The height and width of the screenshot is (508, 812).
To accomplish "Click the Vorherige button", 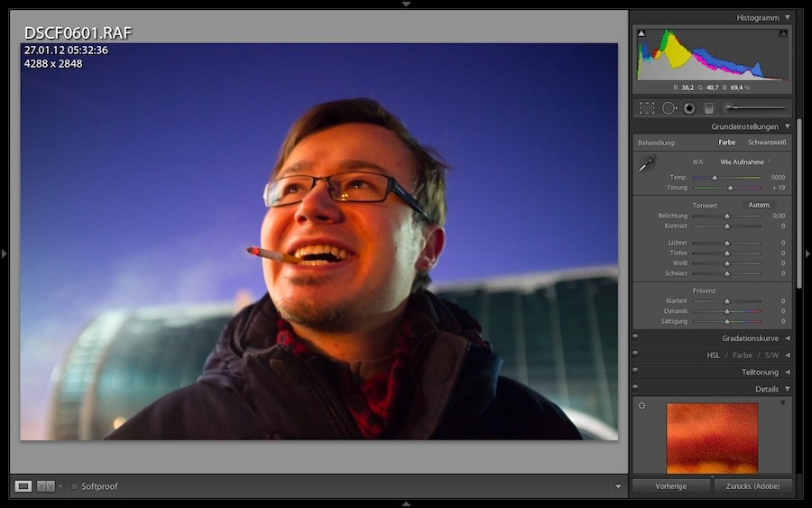I will tap(670, 486).
